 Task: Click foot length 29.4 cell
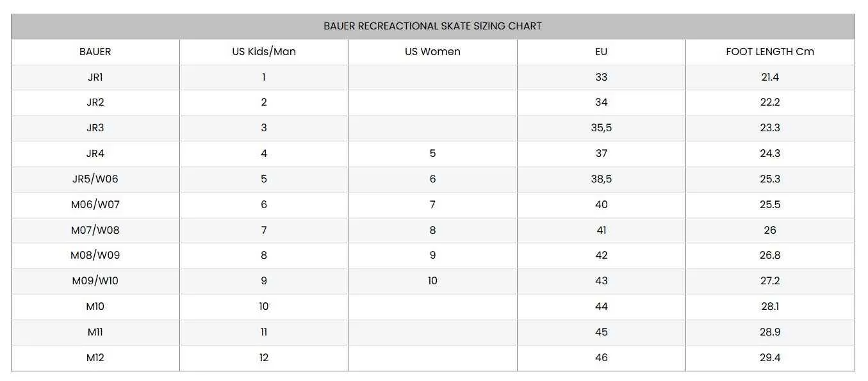point(770,358)
